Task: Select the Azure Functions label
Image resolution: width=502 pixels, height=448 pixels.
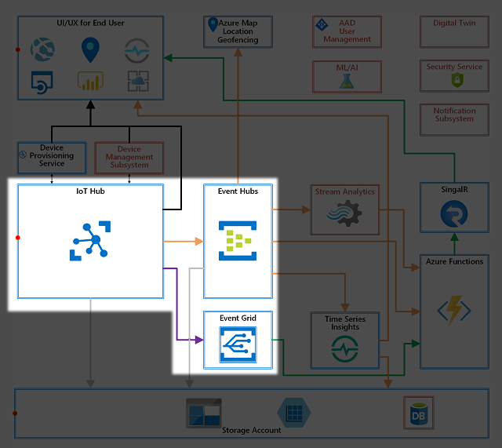Action: (454, 261)
